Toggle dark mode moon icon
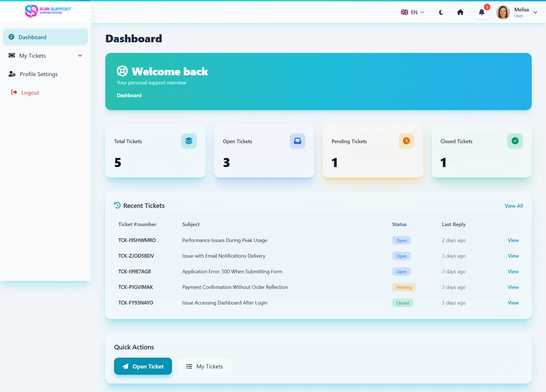The width and height of the screenshot is (546, 392). point(441,12)
